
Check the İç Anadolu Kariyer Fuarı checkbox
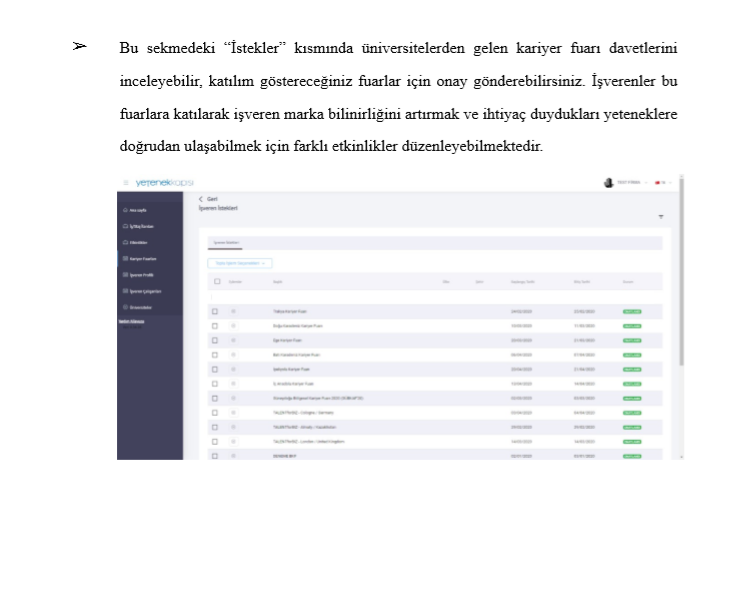point(215,384)
